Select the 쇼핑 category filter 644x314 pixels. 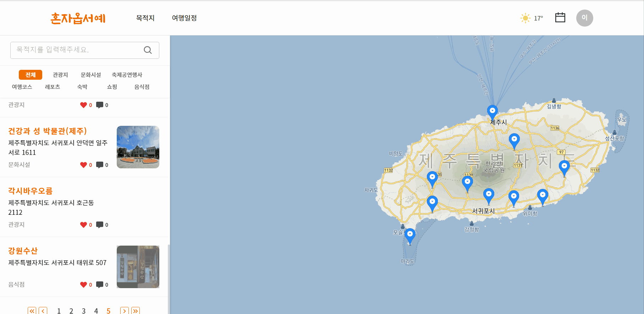pos(112,87)
